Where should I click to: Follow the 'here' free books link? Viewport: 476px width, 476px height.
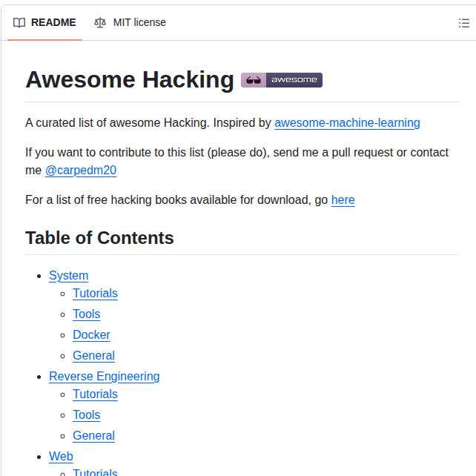click(343, 200)
